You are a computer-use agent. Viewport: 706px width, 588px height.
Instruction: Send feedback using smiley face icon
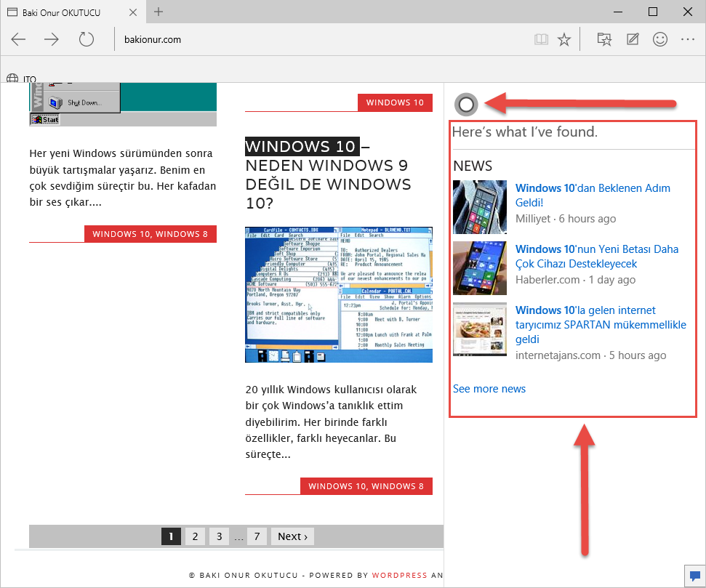(x=660, y=40)
